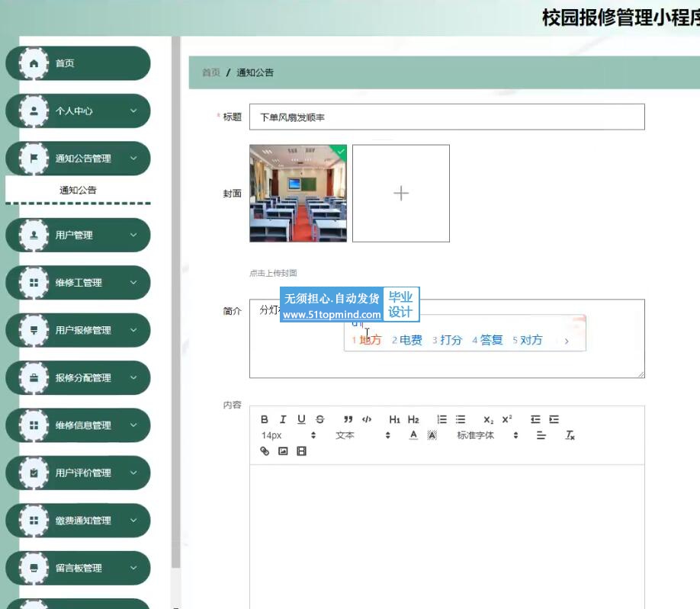Choose IME candidate 对方
This screenshot has width=700, height=609.
[x=528, y=340]
